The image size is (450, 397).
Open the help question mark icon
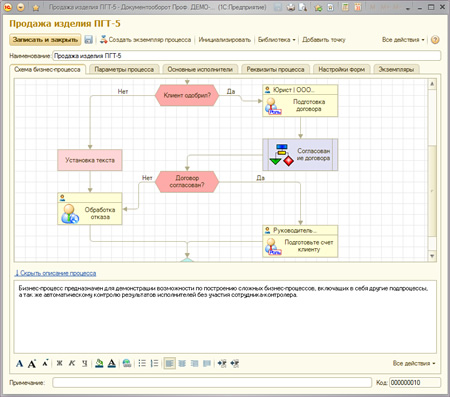click(435, 40)
